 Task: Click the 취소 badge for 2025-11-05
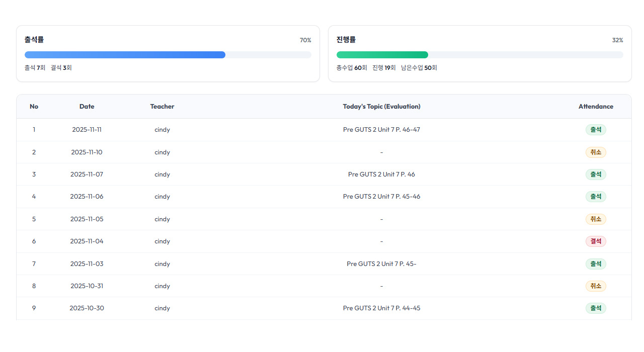[596, 219]
